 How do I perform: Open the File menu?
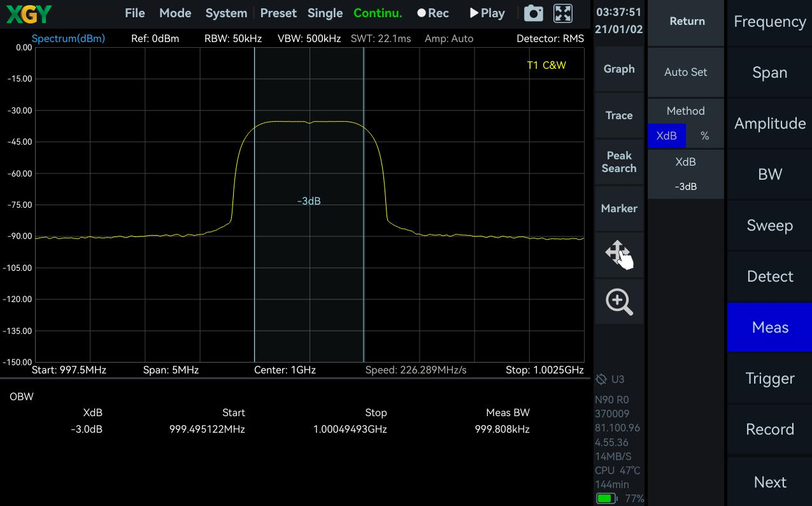pos(135,13)
